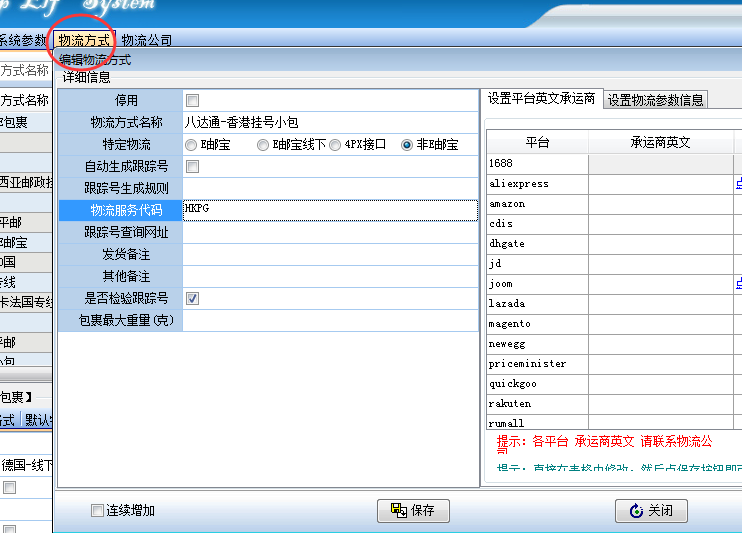Select the jd platform row
The image size is (742, 533).
pos(538,264)
